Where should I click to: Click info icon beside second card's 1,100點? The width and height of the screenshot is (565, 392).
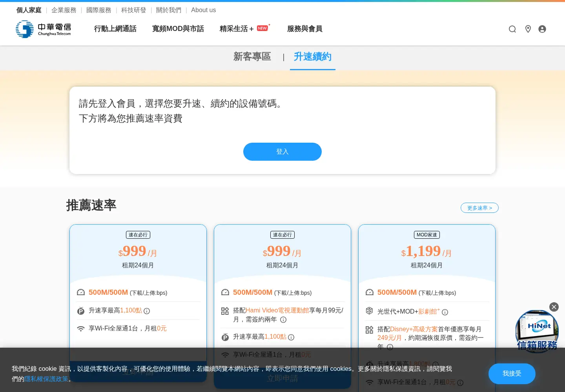coord(291,337)
